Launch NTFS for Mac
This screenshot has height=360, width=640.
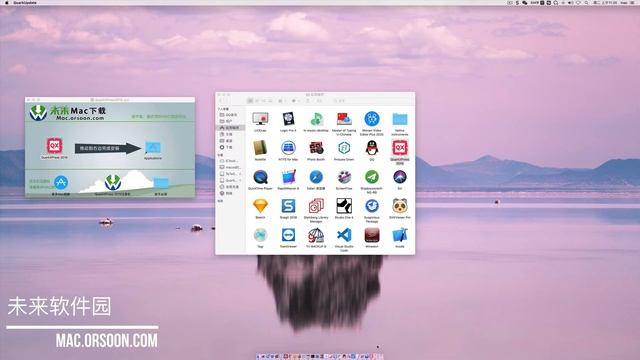coord(288,148)
